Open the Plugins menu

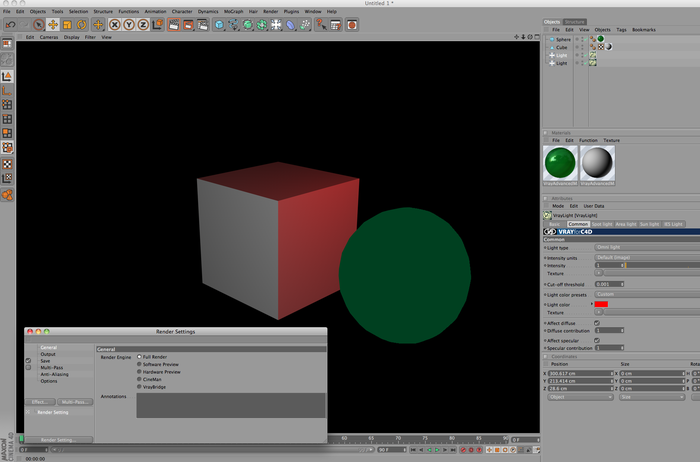292,12
